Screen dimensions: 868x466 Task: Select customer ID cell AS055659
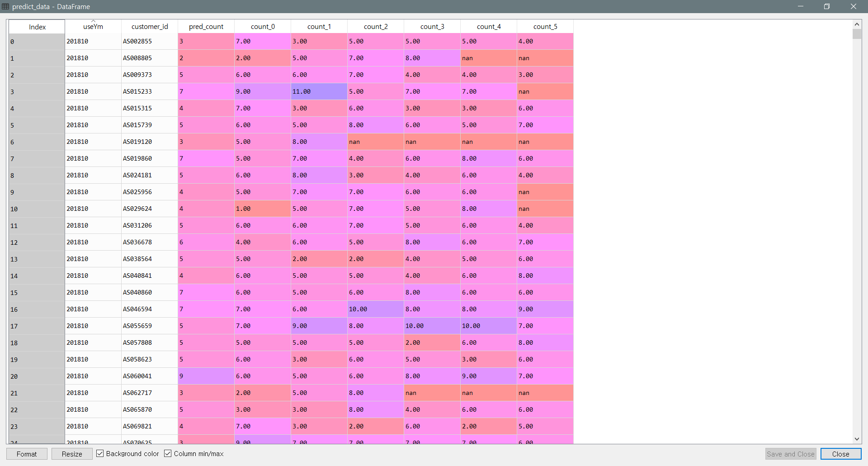click(x=150, y=326)
